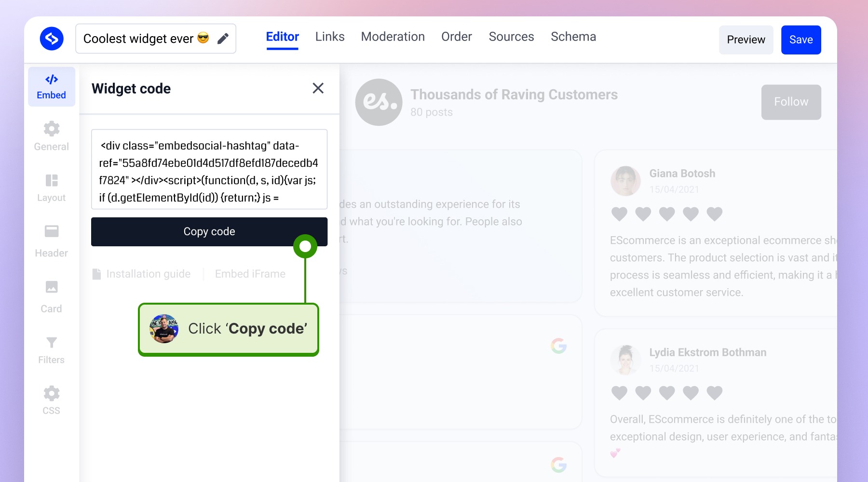Click the EmbedSocial logo icon
The height and width of the screenshot is (482, 868).
[52, 39]
